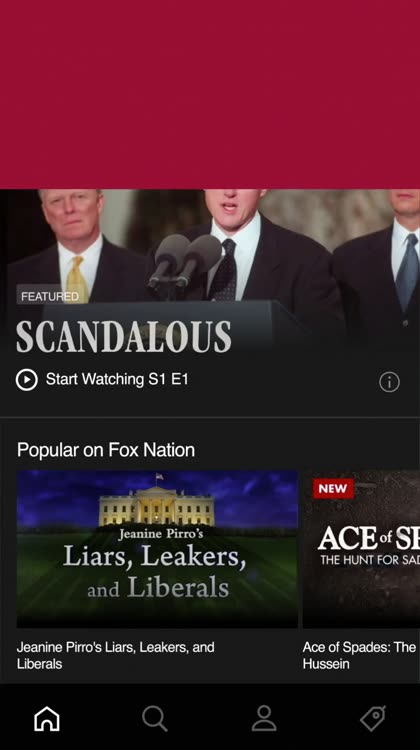
Task: Open the Liars, Leakers, and Liberals thumbnail
Action: click(157, 549)
